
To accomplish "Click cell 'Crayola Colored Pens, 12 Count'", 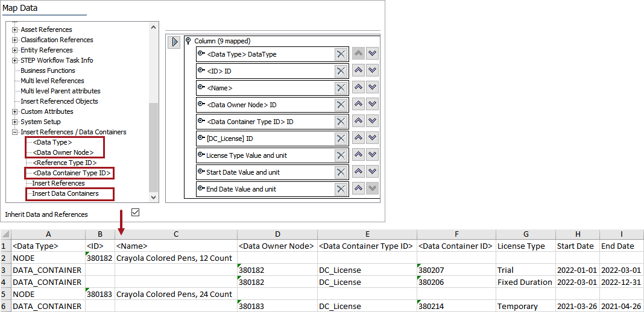I will [176, 258].
